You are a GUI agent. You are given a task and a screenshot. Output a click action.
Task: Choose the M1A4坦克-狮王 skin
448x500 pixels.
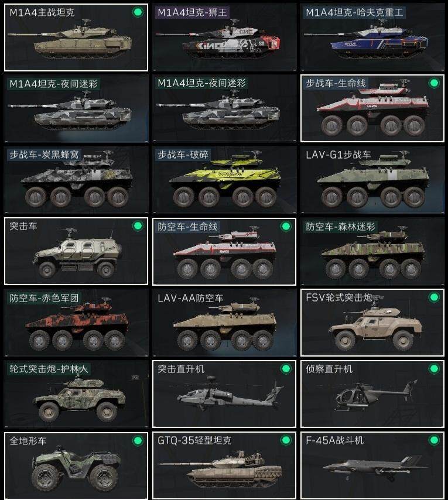[224, 37]
